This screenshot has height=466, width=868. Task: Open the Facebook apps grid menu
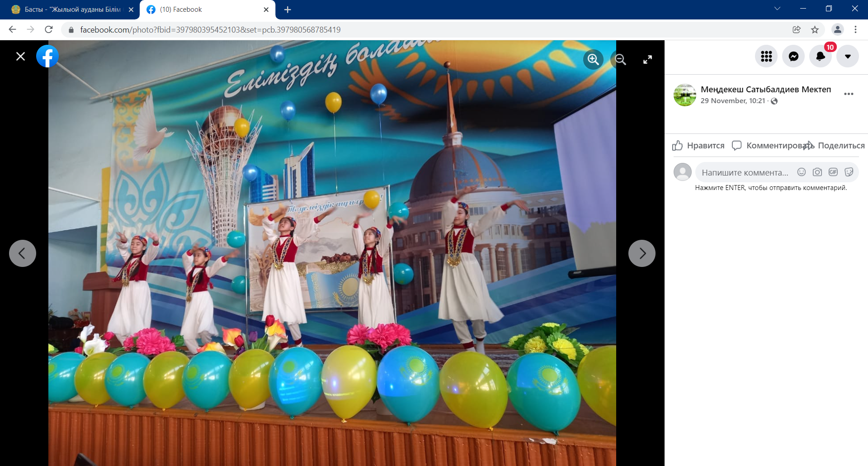coord(766,57)
